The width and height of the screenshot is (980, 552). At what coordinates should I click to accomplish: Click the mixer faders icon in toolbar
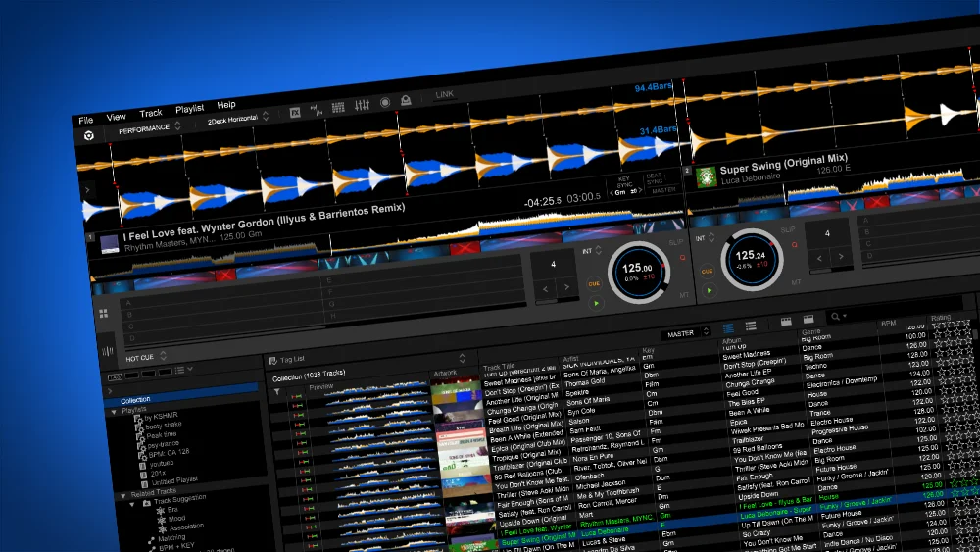(363, 105)
